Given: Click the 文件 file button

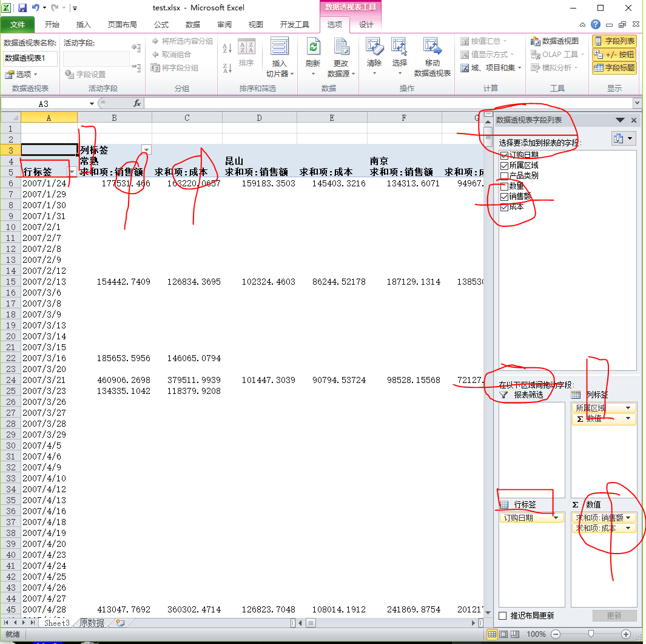Looking at the screenshot, I should pos(18,25).
